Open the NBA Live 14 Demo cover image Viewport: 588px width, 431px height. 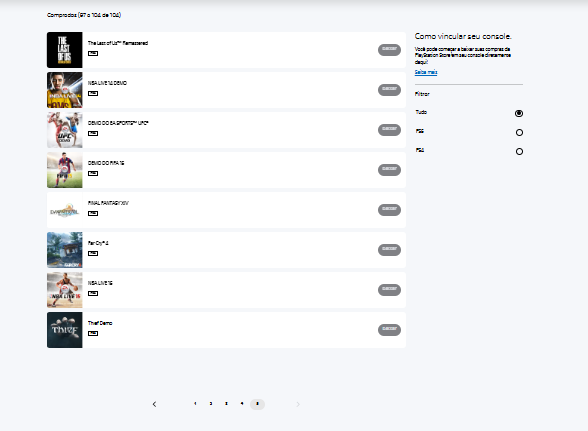tap(64, 90)
